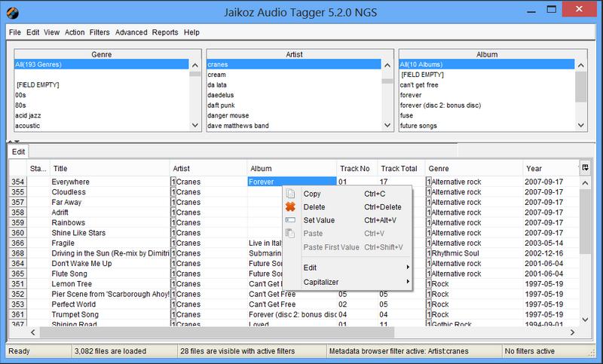The image size is (603, 364).
Task: Click the Copy icon in context menu
Action: pos(290,194)
